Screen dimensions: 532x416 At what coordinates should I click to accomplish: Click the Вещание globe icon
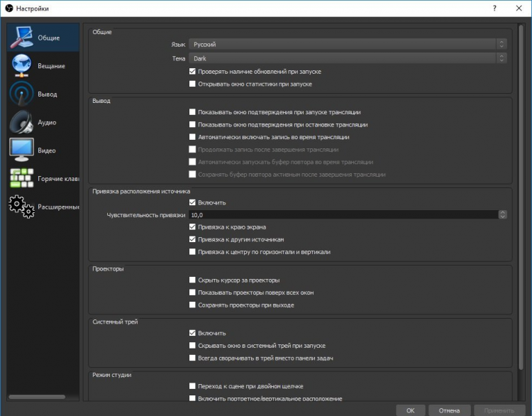coord(21,65)
